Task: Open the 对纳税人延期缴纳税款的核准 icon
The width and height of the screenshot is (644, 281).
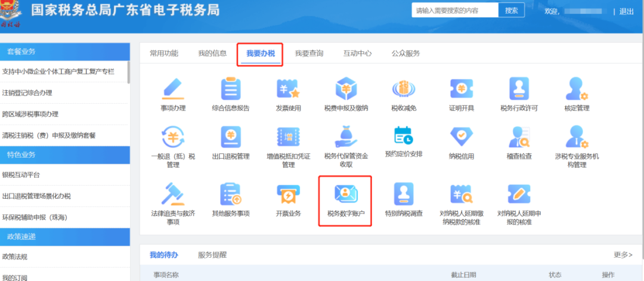Action: (461, 194)
